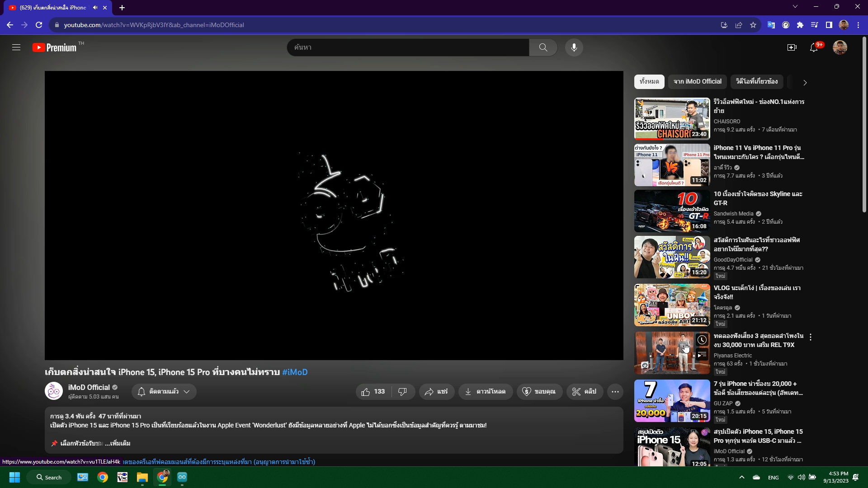Screen dimensions: 868x488
Task: Open Google Translate extension icon
Action: pyautogui.click(x=771, y=25)
